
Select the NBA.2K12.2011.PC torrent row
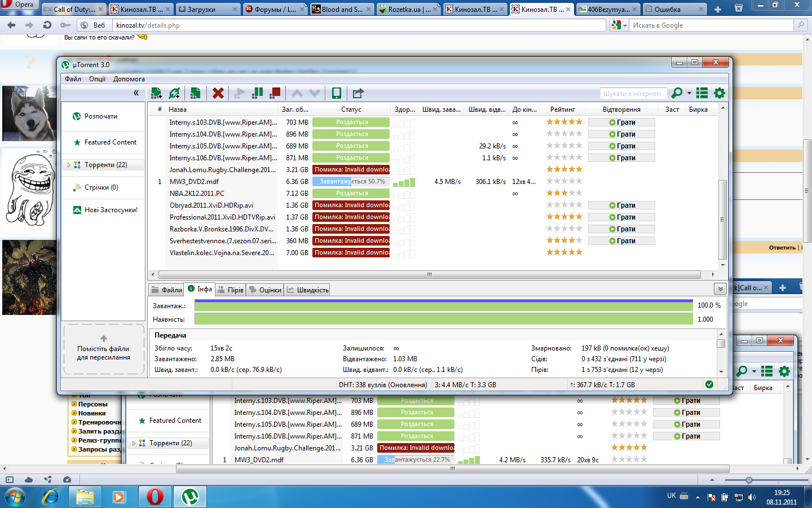click(x=433, y=194)
